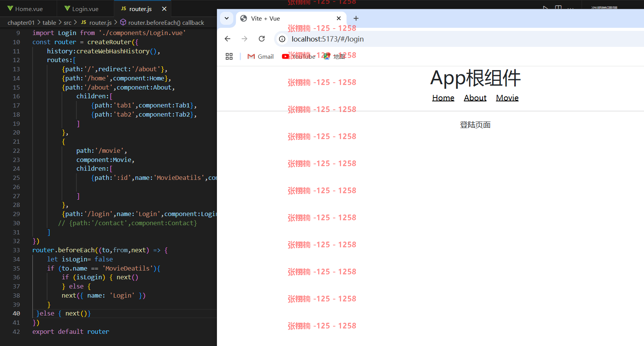Image resolution: width=644 pixels, height=346 pixels.
Task: Click the App根组件 heading
Action: (475, 78)
